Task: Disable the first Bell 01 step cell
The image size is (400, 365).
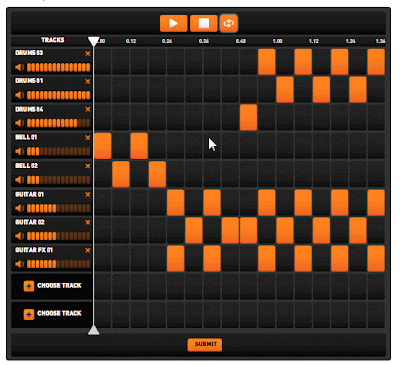Action: tap(103, 146)
